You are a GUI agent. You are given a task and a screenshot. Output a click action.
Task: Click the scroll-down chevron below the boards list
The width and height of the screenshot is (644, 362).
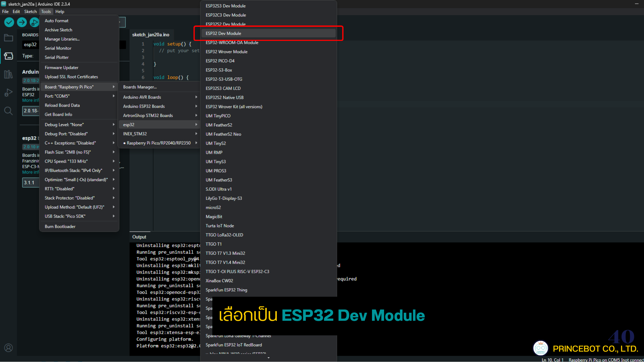(268, 358)
